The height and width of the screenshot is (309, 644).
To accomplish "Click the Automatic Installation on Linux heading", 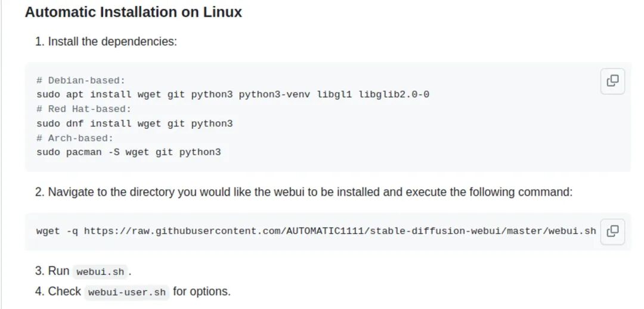I will 134,12.
